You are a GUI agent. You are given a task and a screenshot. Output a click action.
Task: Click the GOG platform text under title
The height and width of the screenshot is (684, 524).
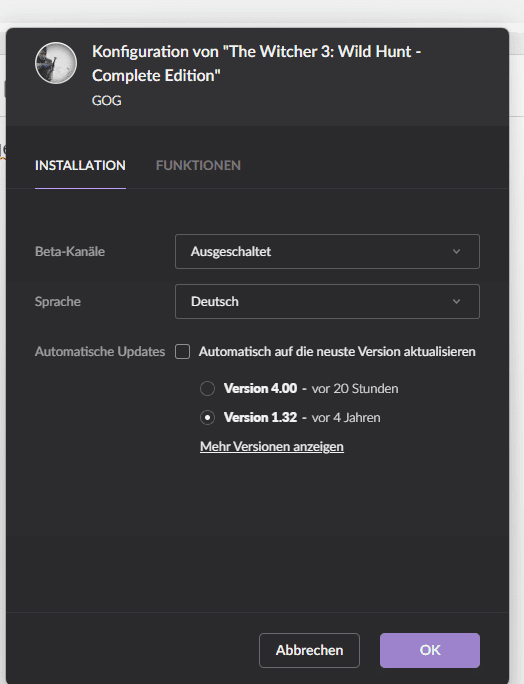click(106, 101)
